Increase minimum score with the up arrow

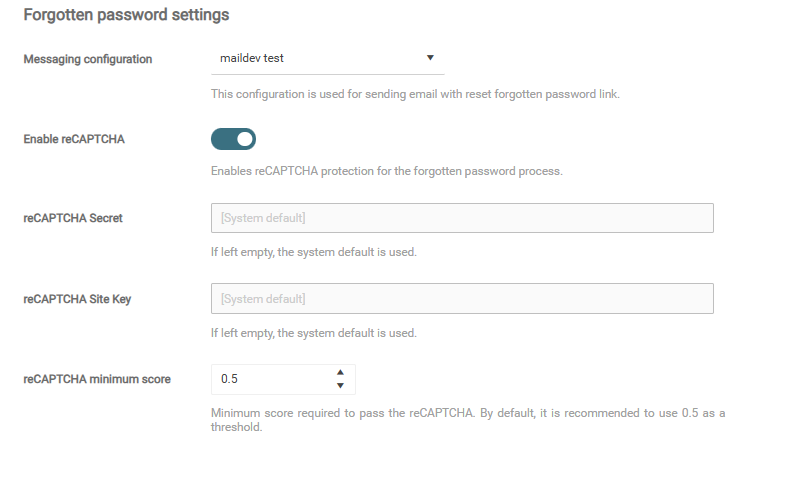coord(340,372)
